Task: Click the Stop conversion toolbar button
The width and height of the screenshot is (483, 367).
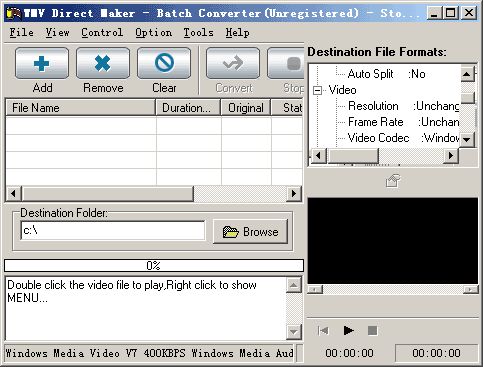Action: coord(286,63)
